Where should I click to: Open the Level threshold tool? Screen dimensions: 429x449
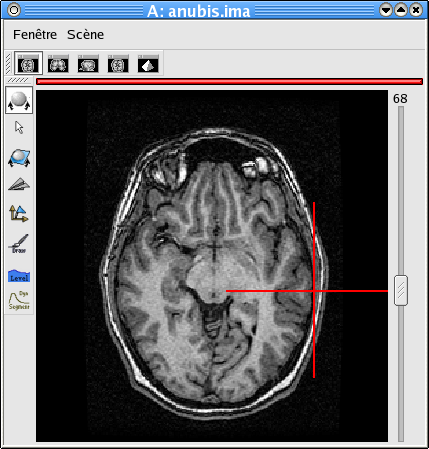(19, 276)
